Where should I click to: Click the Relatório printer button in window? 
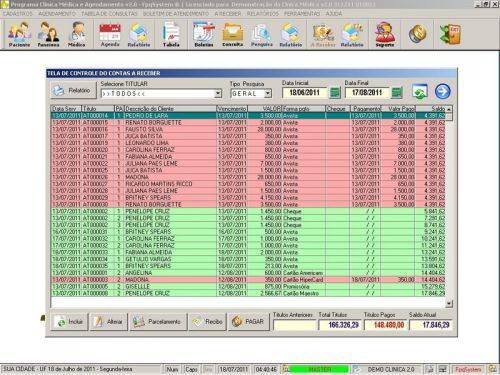click(x=73, y=90)
